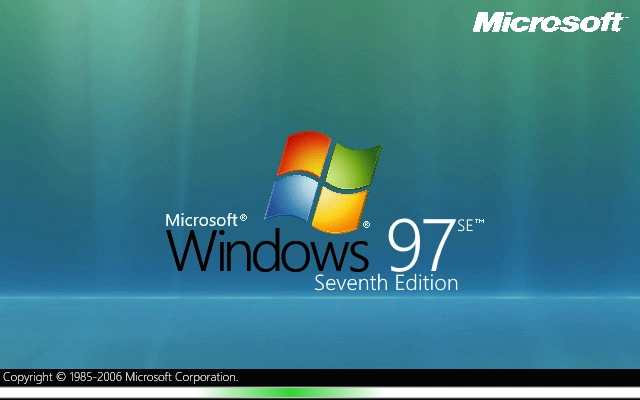This screenshot has width=640, height=400.
Task: Click the Microsoft logo in the top corner
Action: [x=549, y=22]
